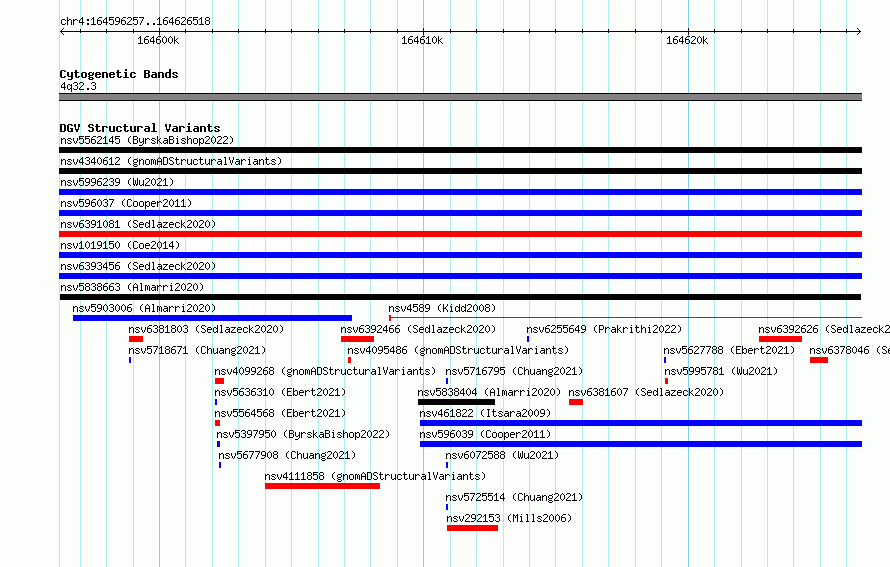Screen dimensions: 890x567
Task: Open nsv4095486 (gnomADStructuralVariants) label
Action: point(457,350)
